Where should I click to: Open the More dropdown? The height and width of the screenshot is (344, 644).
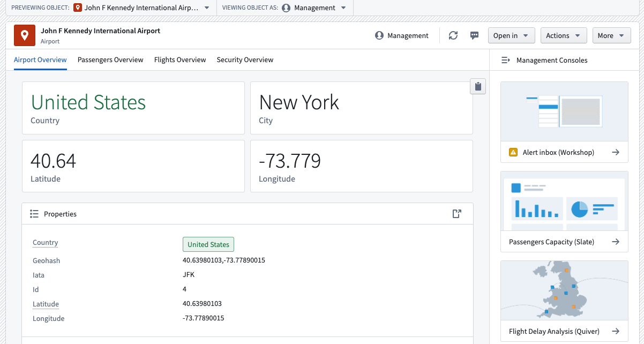pos(611,35)
